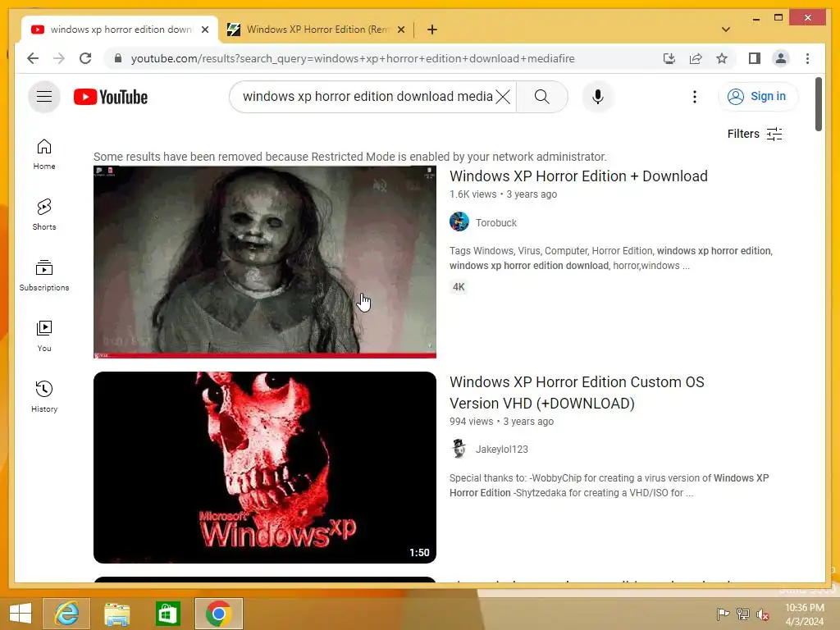840x630 pixels.
Task: Unmute the doll preview via mute icon
Action: click(x=380, y=186)
